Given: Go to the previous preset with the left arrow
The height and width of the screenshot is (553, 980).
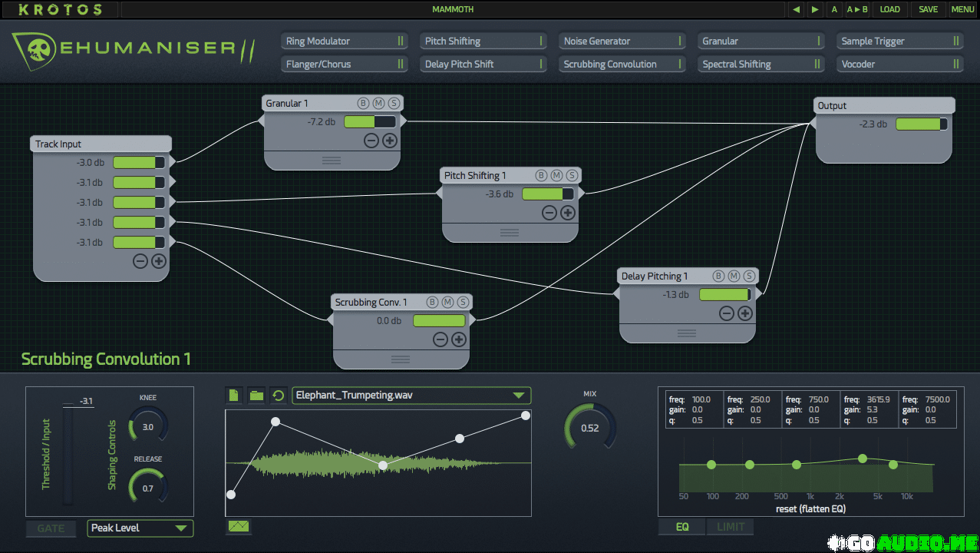Looking at the screenshot, I should click(x=796, y=9).
